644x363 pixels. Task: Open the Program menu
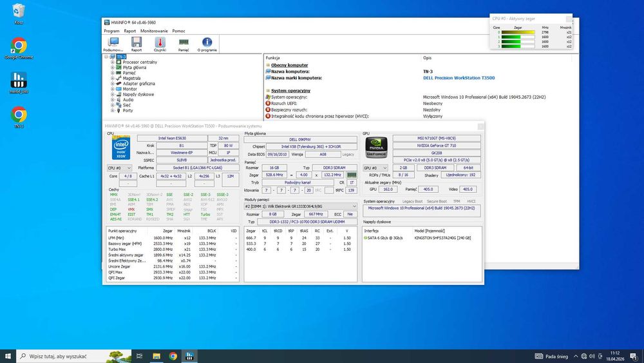point(111,31)
